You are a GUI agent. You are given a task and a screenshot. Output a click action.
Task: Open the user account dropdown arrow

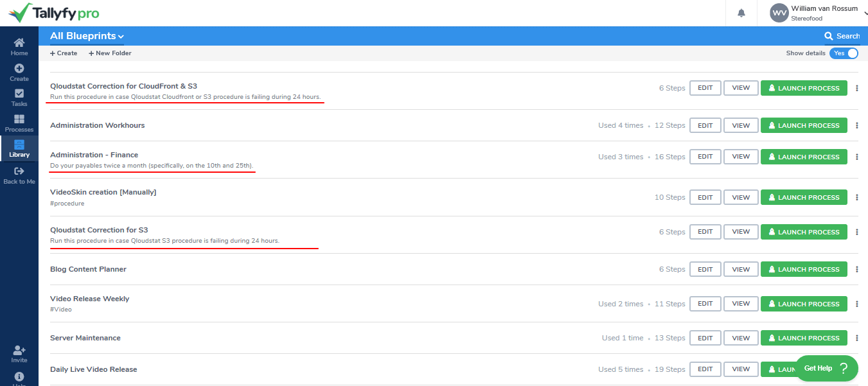[x=865, y=13]
